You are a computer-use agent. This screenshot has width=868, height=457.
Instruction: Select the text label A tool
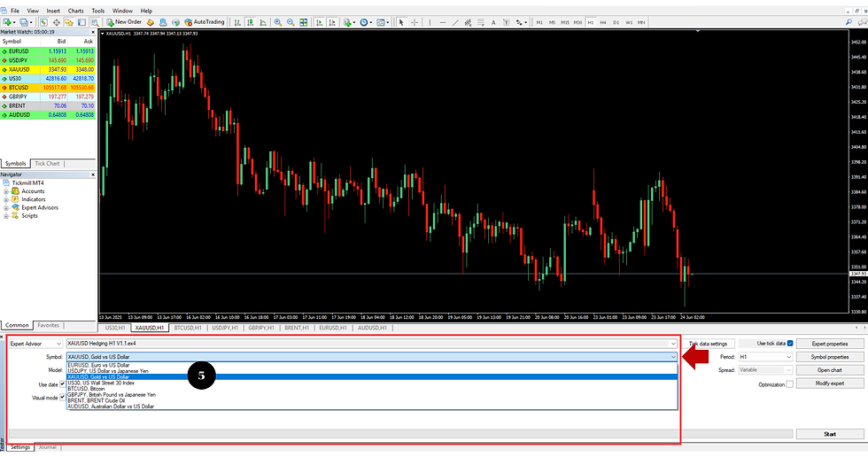pyautogui.click(x=493, y=22)
